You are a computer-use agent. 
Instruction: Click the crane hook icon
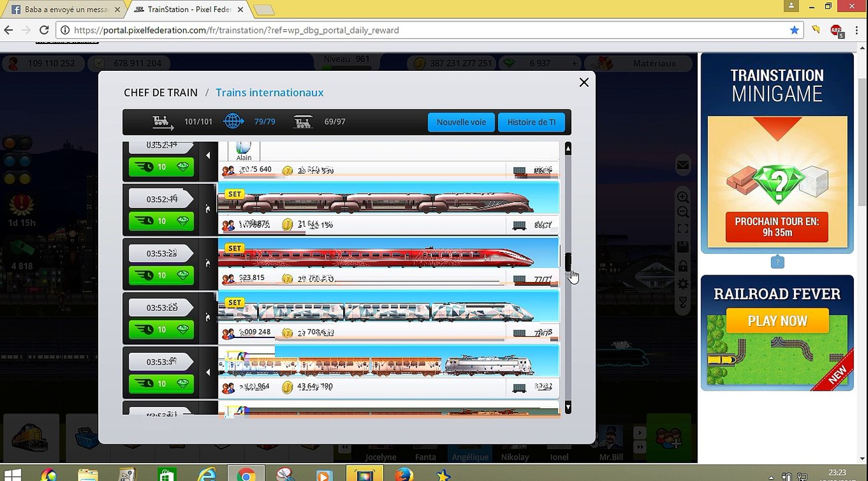tap(682, 302)
